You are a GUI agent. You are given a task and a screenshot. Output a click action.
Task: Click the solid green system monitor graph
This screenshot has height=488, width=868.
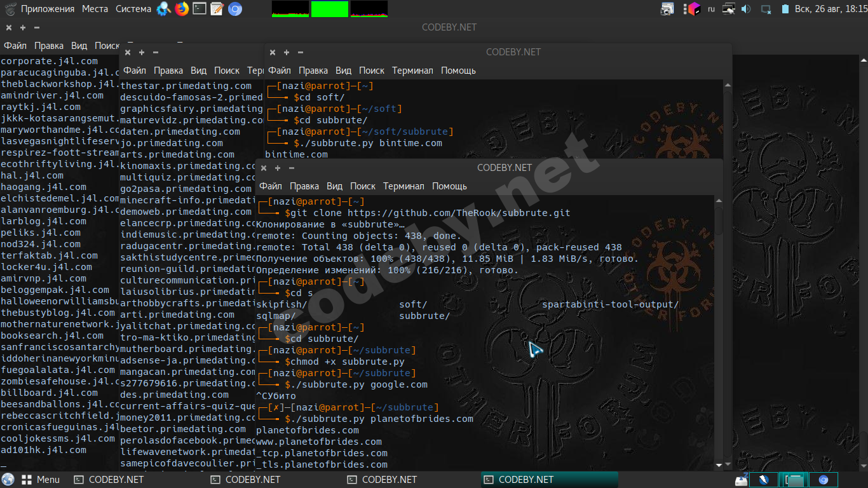point(330,9)
